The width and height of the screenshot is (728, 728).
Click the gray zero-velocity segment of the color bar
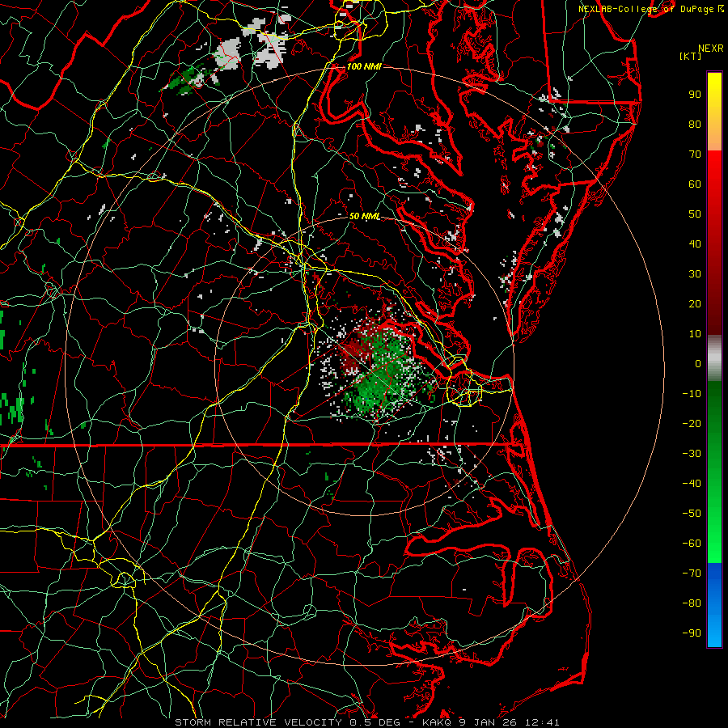(x=714, y=358)
